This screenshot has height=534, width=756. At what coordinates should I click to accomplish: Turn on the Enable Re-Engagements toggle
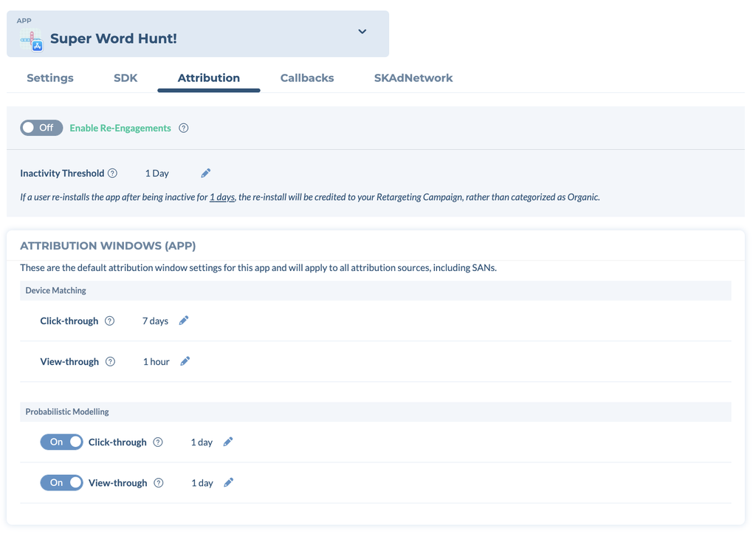pyautogui.click(x=41, y=128)
